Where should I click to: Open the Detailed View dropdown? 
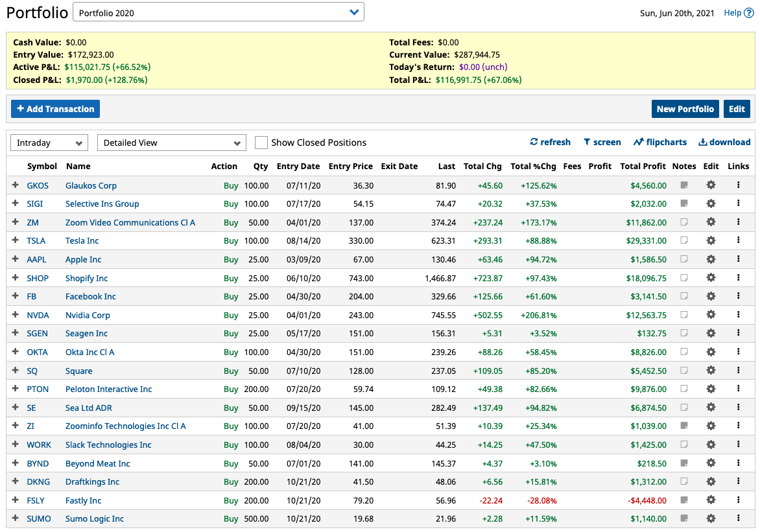point(172,143)
